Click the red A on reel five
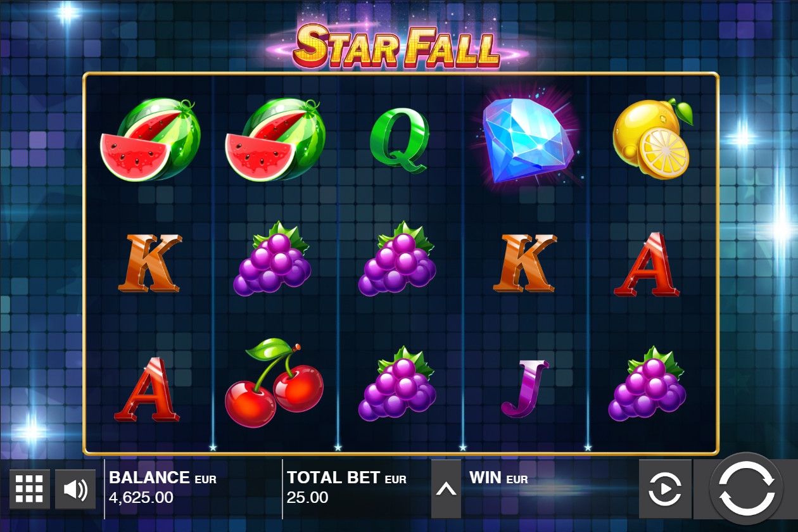798x532 pixels. click(647, 265)
